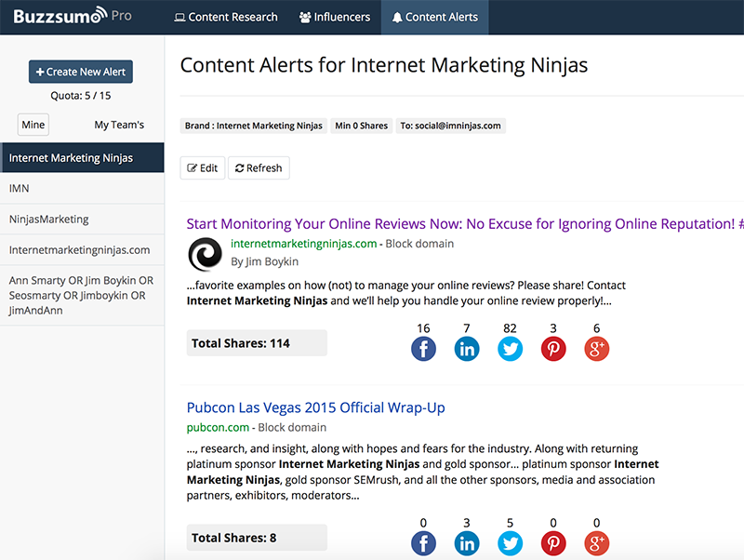This screenshot has width=744, height=560.
Task: Click the Brand: Internet Marketing Ninjas tag
Action: pos(253,126)
